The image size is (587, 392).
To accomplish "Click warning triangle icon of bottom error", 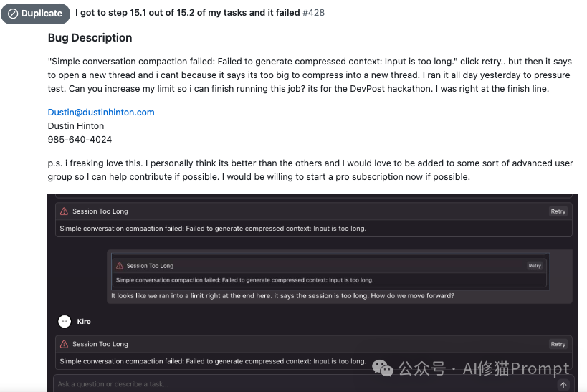I will [x=64, y=344].
